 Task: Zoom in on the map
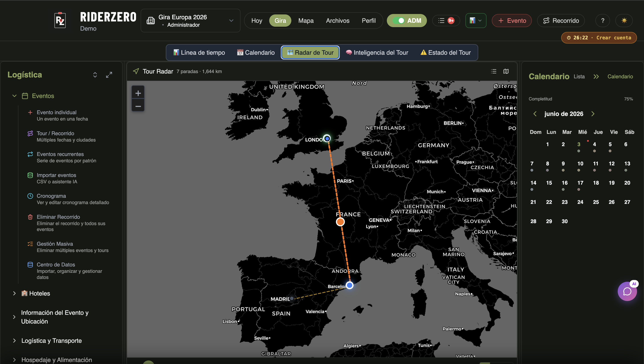[x=138, y=93]
